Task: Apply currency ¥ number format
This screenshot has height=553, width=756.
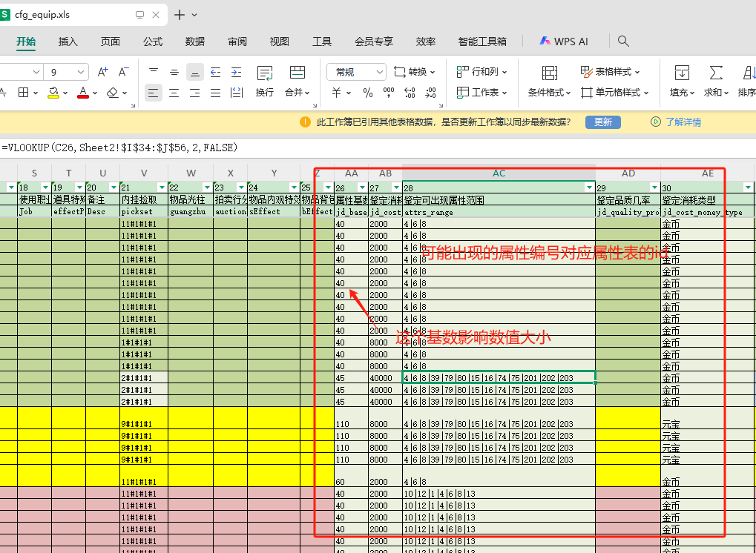Action: 337,93
